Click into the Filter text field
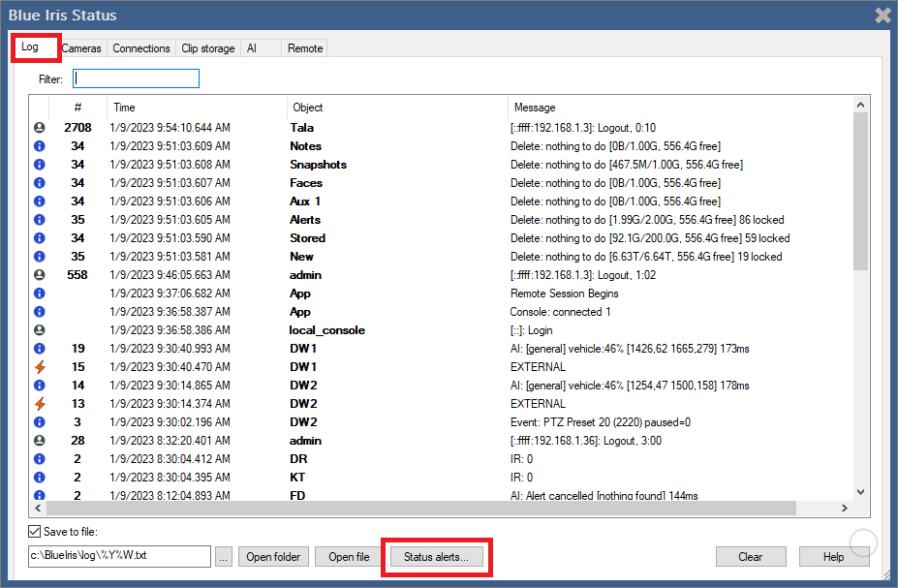The image size is (898, 588). click(136, 78)
